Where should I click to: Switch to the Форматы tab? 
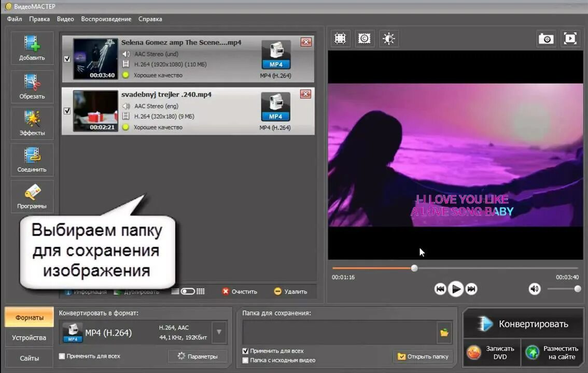pyautogui.click(x=29, y=317)
